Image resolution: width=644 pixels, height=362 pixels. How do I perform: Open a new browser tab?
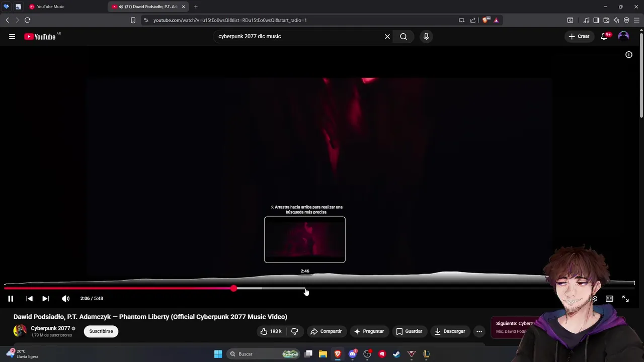pos(196,7)
